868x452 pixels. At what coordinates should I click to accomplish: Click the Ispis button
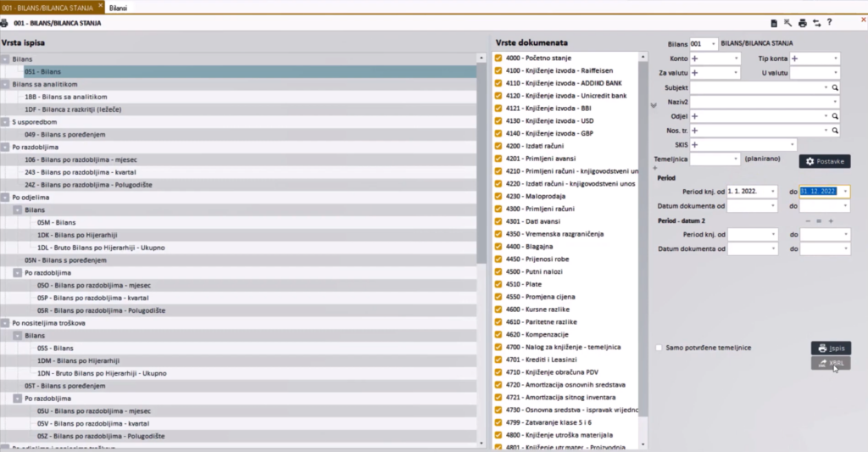tap(831, 348)
